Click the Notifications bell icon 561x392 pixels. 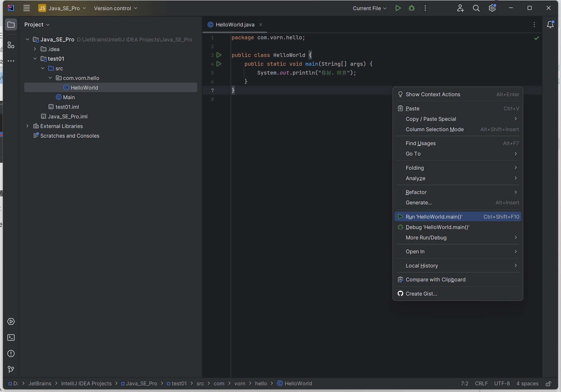click(550, 25)
